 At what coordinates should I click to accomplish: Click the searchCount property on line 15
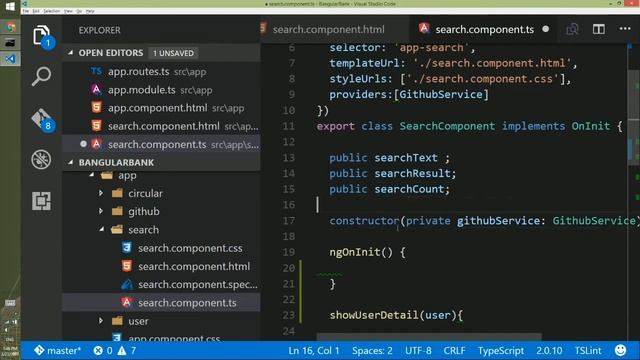click(x=409, y=189)
